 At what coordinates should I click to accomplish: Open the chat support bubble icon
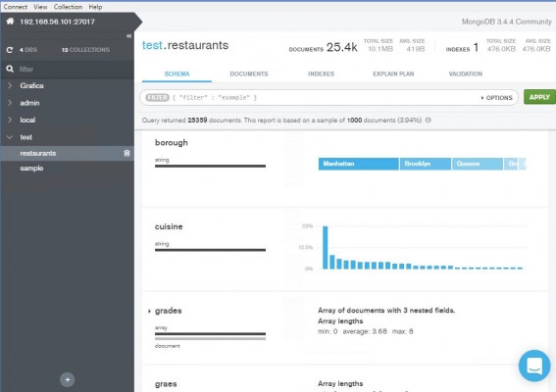[x=534, y=366]
